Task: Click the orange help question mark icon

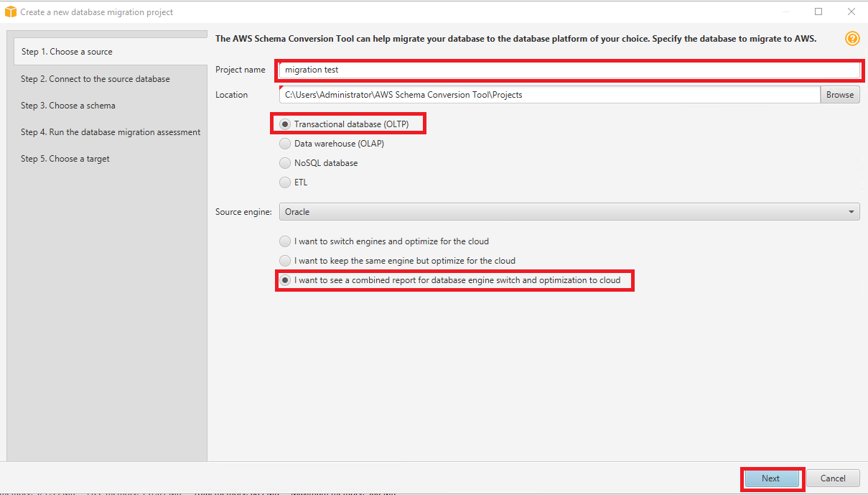Action: pos(852,39)
